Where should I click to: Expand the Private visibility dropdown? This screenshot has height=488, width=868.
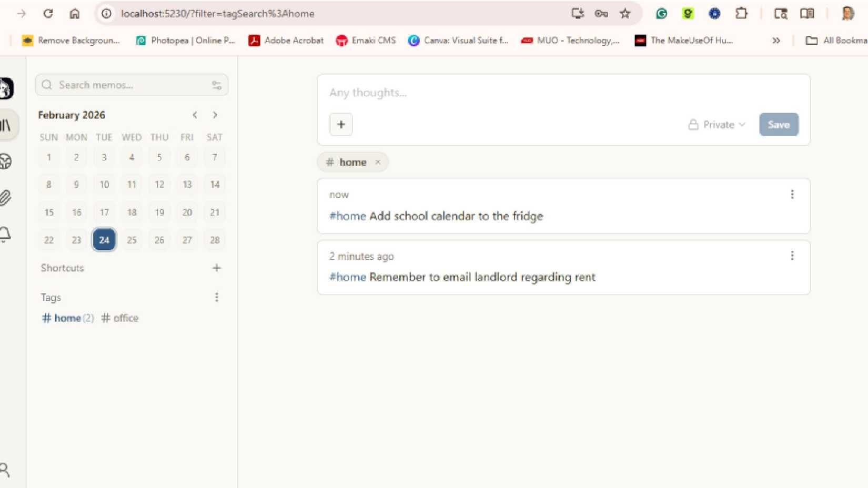pyautogui.click(x=716, y=125)
